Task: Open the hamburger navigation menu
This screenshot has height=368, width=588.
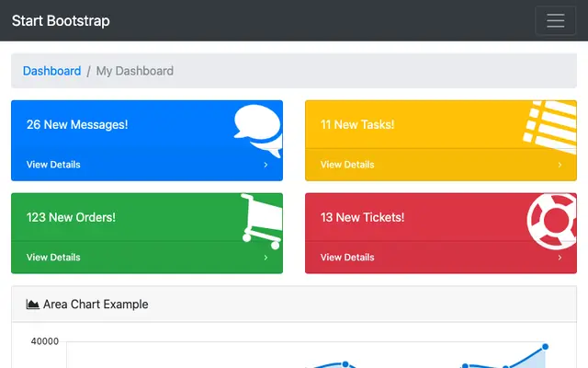Action: click(x=555, y=20)
